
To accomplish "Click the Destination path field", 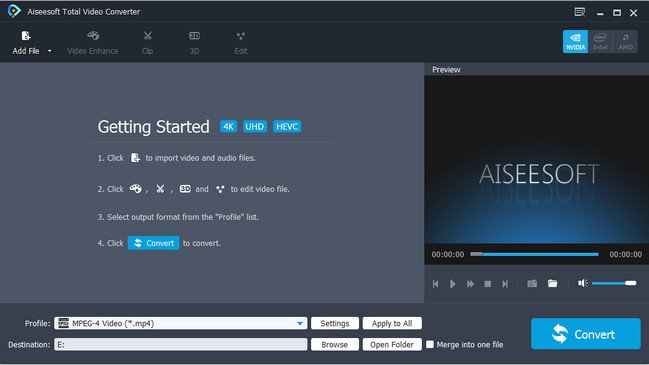I will point(180,344).
